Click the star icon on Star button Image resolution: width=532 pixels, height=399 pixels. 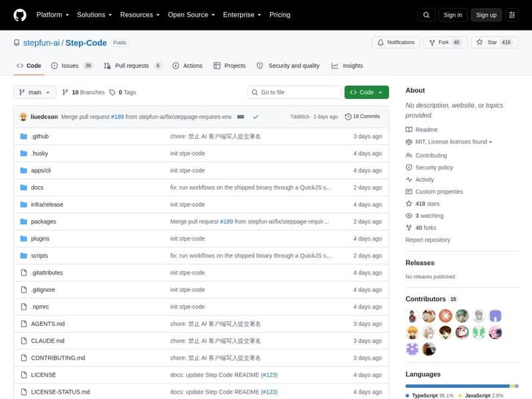(479, 42)
